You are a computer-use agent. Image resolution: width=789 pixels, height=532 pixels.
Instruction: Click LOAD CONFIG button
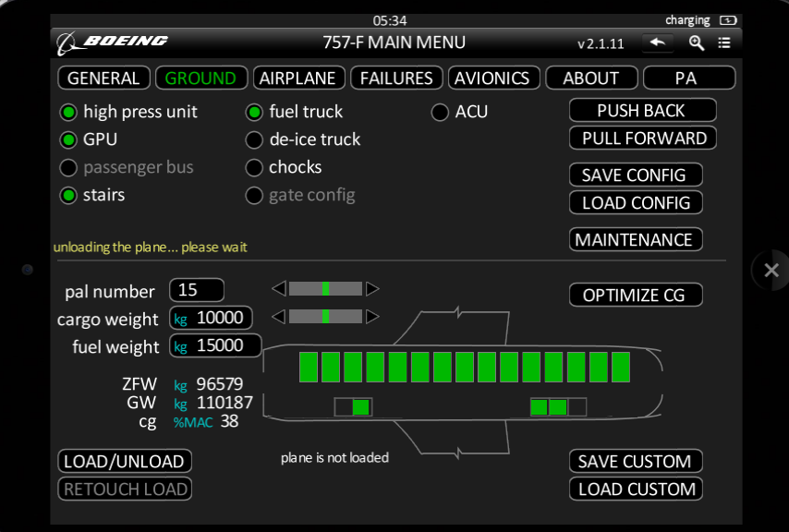(x=636, y=202)
